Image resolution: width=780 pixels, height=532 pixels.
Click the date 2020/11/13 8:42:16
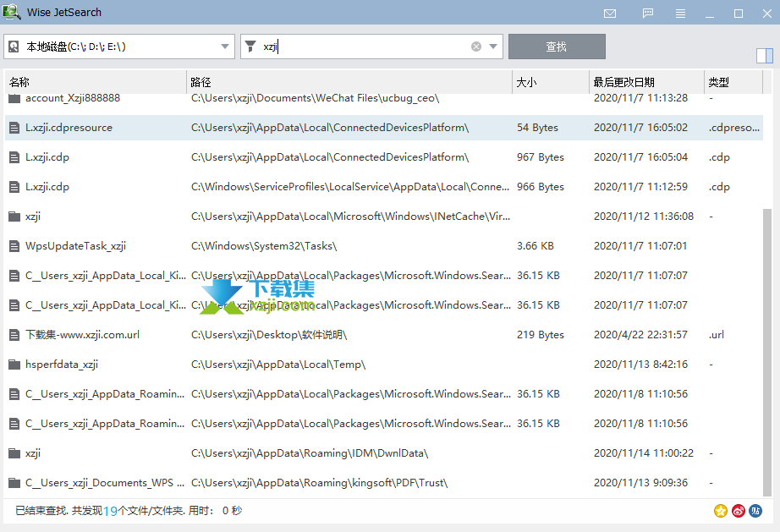point(640,365)
